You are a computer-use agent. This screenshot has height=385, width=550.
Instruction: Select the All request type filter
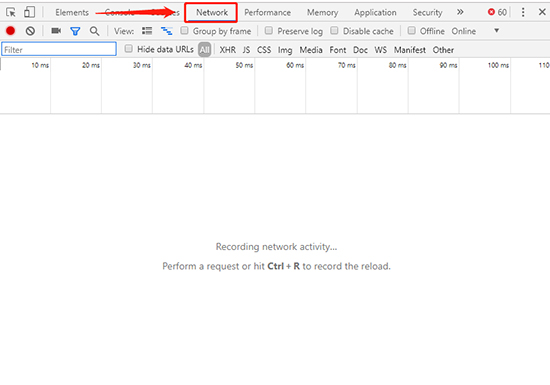click(204, 49)
